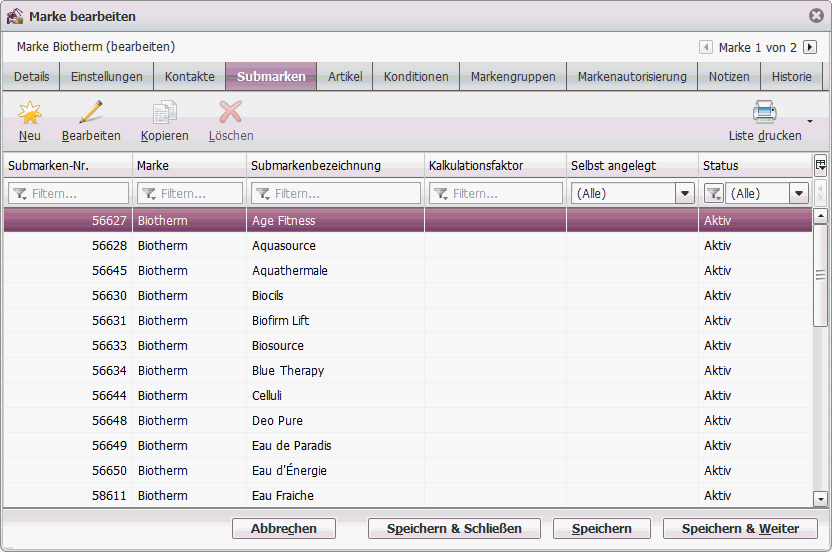Viewport: 832px width, 552px height.
Task: Click the filter funnel button in Status column
Action: 714,194
